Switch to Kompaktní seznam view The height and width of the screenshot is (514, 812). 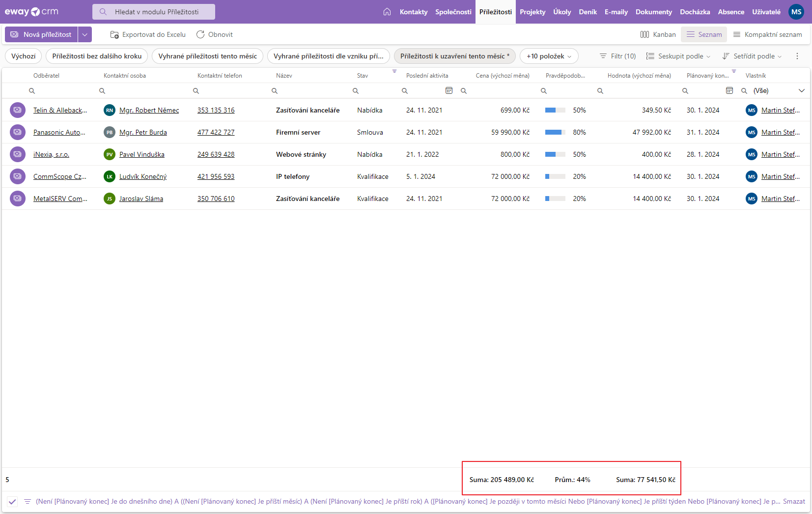coord(767,34)
